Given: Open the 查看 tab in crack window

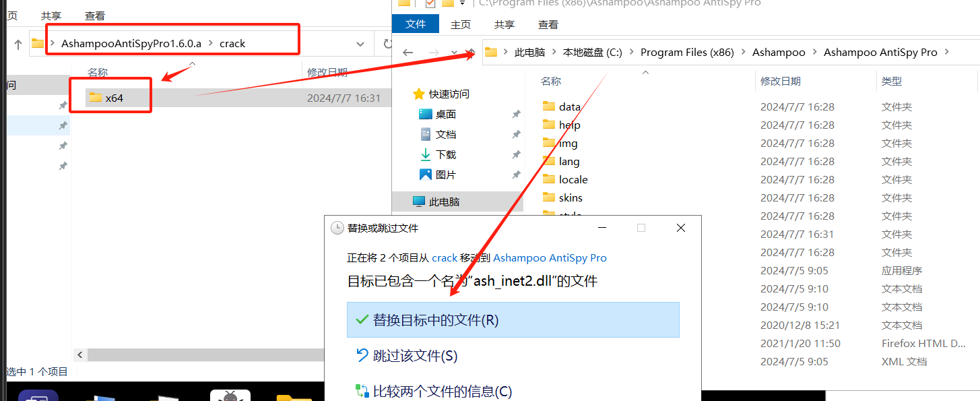Looking at the screenshot, I should coord(95,16).
